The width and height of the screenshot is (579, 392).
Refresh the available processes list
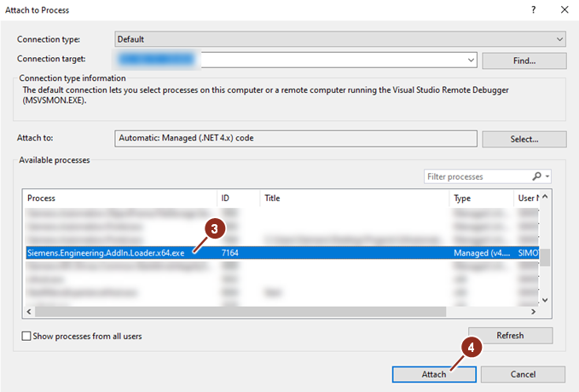[510, 336]
